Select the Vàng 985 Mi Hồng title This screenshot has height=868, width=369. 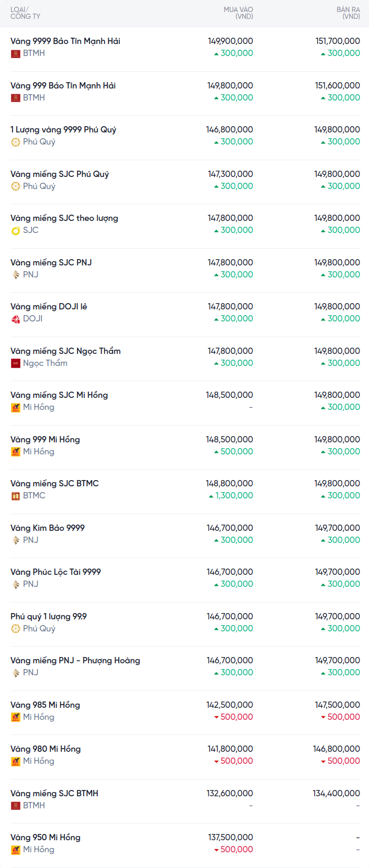click(x=45, y=705)
